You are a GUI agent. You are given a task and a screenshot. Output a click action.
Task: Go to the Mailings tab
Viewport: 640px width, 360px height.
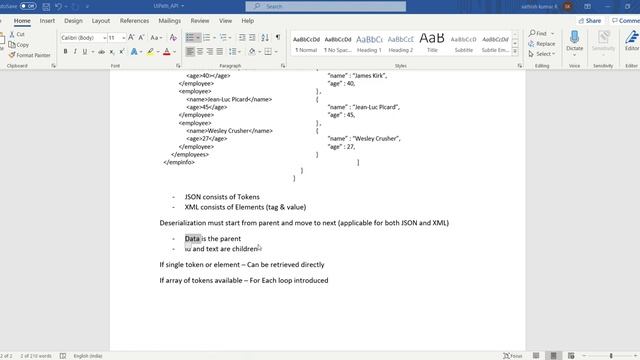pos(169,21)
